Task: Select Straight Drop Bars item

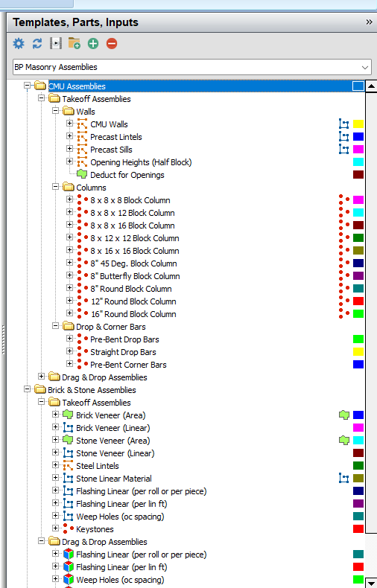Action: pyautogui.click(x=123, y=352)
